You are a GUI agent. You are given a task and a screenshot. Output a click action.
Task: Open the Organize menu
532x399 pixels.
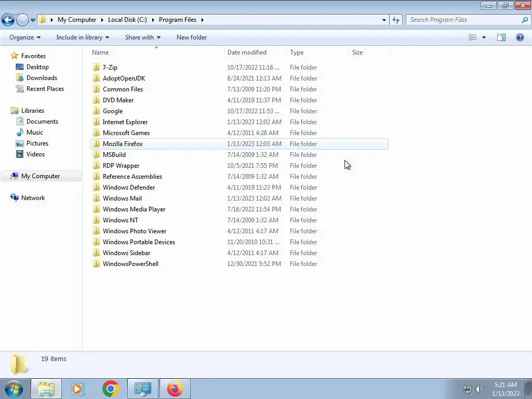(25, 37)
